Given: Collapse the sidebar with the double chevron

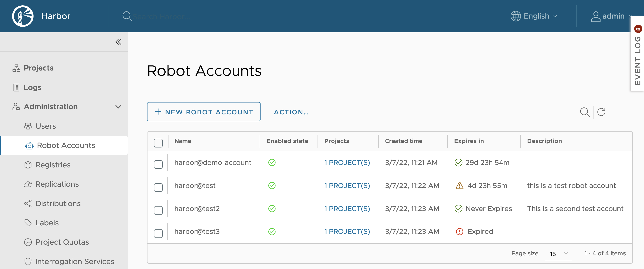Looking at the screenshot, I should pyautogui.click(x=118, y=42).
